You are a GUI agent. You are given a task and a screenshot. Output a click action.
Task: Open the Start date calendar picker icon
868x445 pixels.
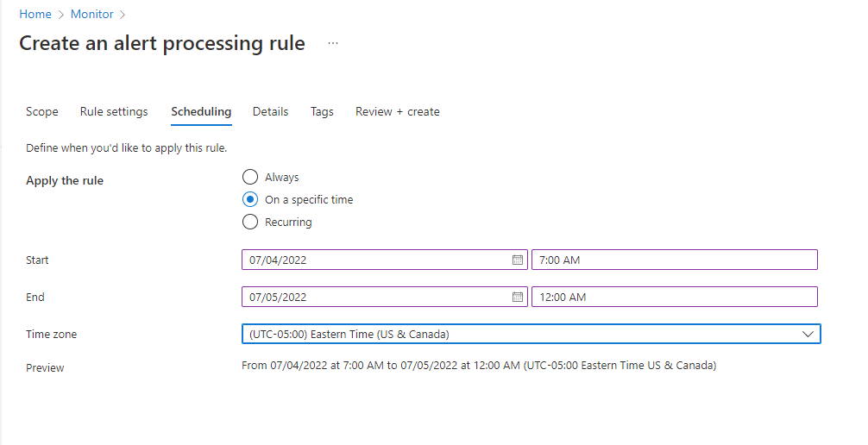click(x=518, y=260)
